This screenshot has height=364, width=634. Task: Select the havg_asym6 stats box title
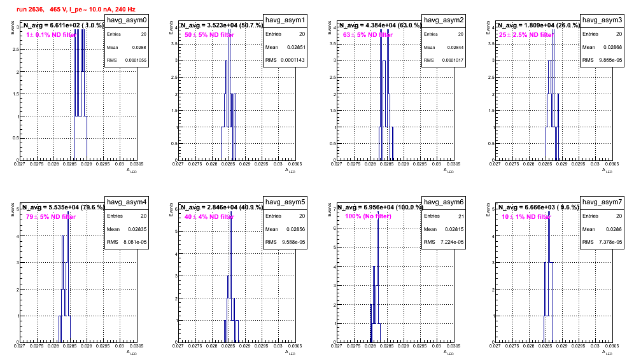[x=444, y=202]
